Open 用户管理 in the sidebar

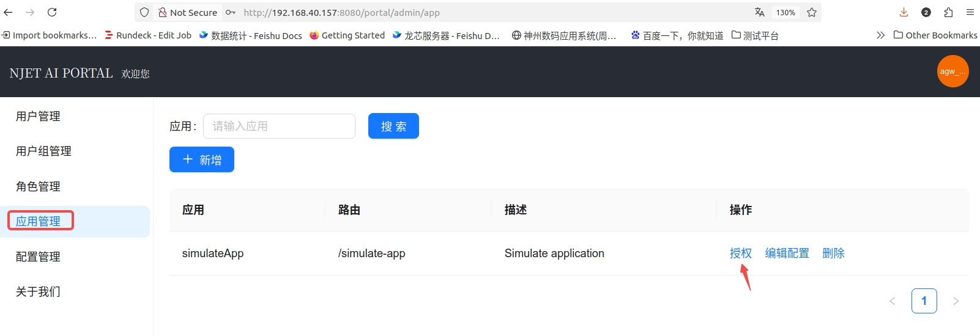(x=38, y=116)
